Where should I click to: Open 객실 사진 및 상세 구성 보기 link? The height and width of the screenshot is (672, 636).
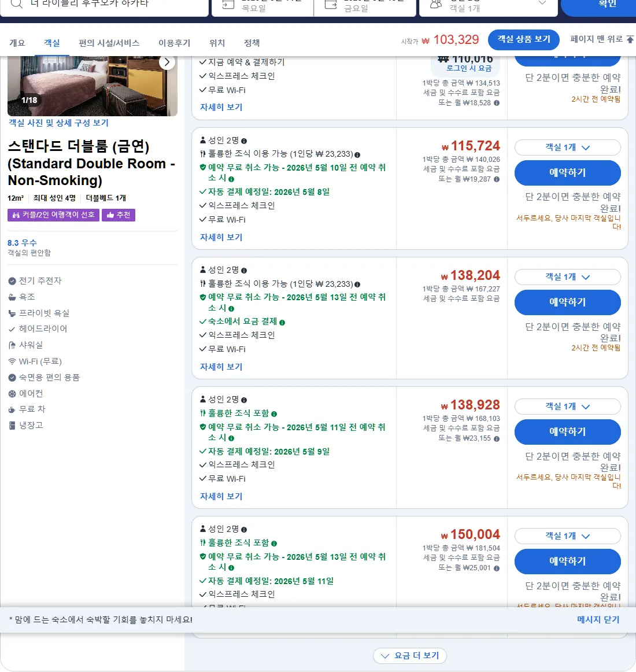58,123
